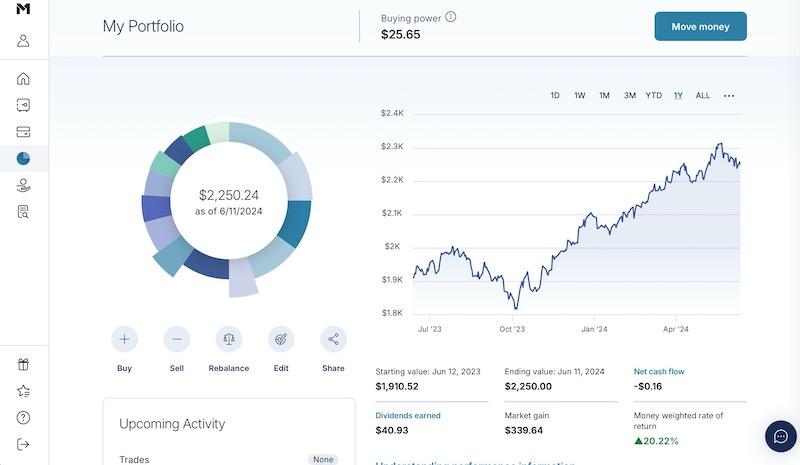The image size is (800, 465).
Task: Open the Net cash flow link
Action: click(x=660, y=371)
